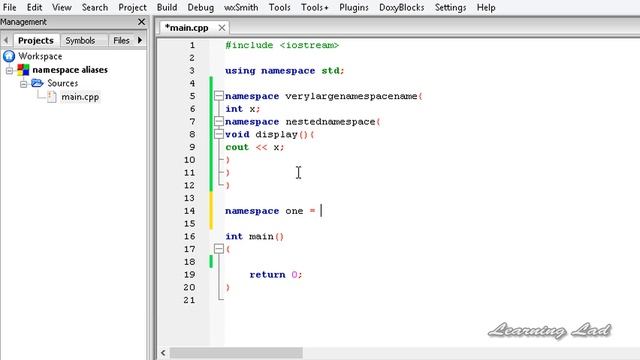Switch to the Files tab

pyautogui.click(x=121, y=40)
